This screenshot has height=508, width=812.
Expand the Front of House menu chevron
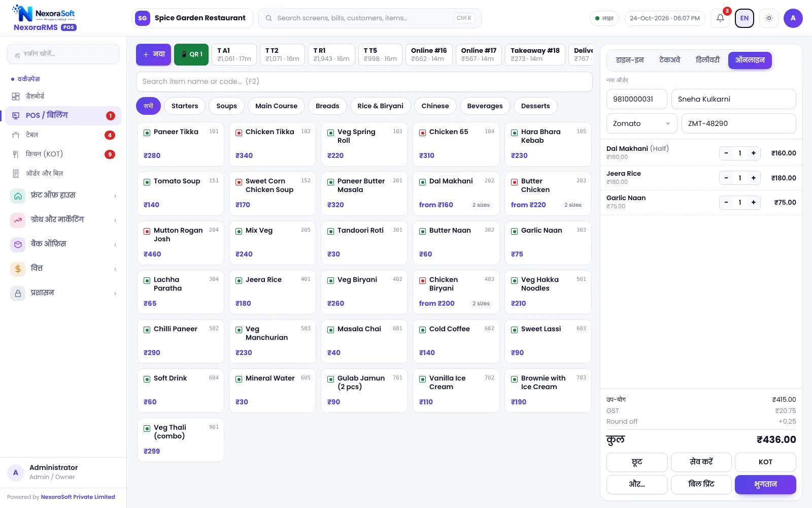pyautogui.click(x=115, y=196)
